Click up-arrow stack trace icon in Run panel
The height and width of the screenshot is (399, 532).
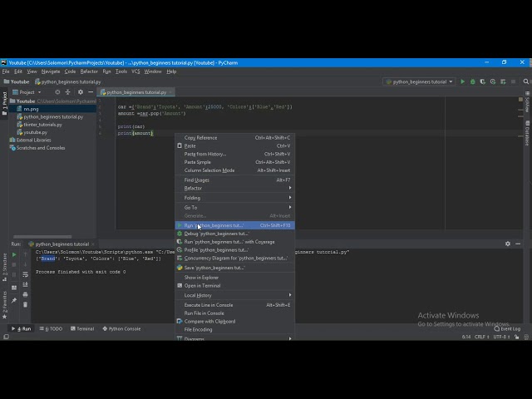26,254
